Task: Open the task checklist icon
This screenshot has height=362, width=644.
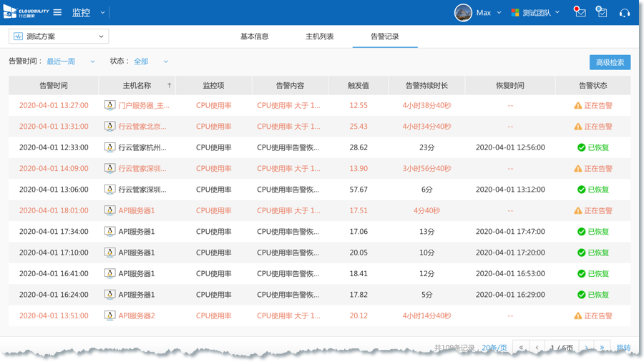Action: click(x=602, y=12)
